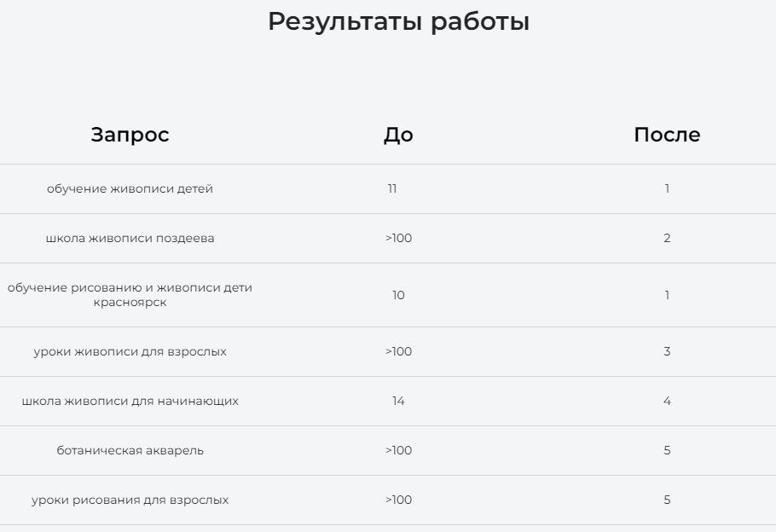
Task: Click the "До" value 10
Action: (398, 295)
